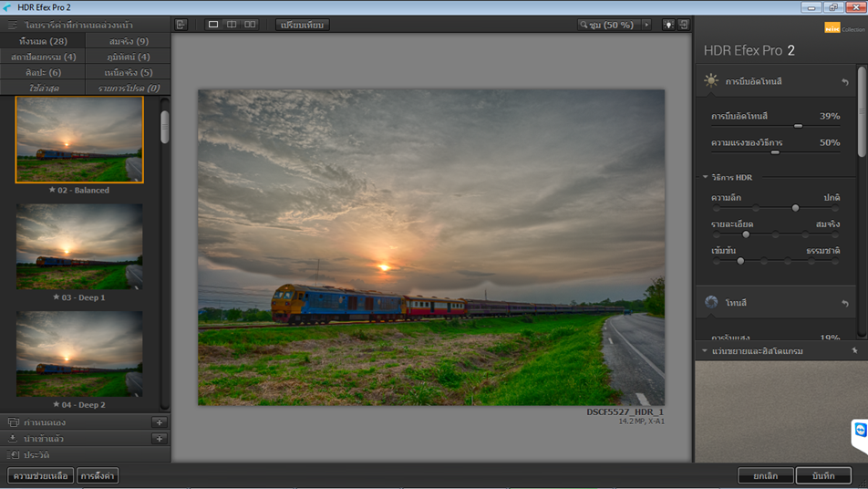
Task: Open the Help button
Action: [x=40, y=475]
